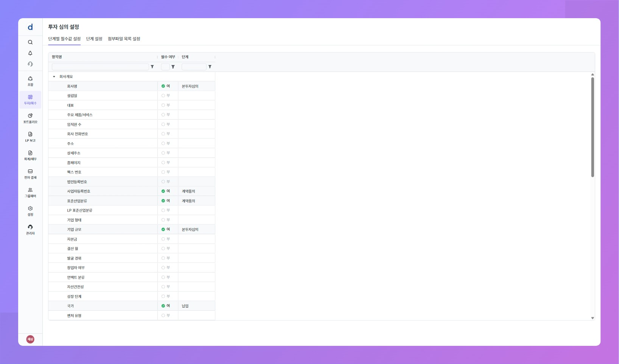Click the notification bell icon
The width and height of the screenshot is (619, 364).
coord(30,53)
